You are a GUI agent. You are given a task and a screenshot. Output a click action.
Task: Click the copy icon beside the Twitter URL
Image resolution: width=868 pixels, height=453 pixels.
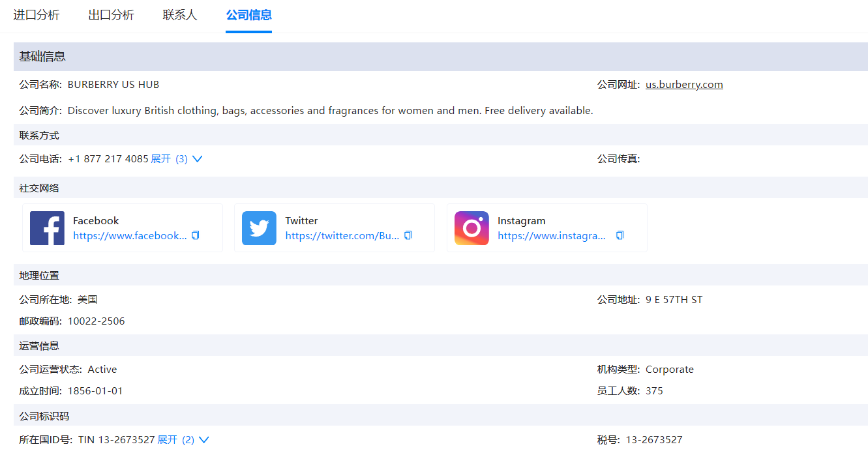[407, 235]
